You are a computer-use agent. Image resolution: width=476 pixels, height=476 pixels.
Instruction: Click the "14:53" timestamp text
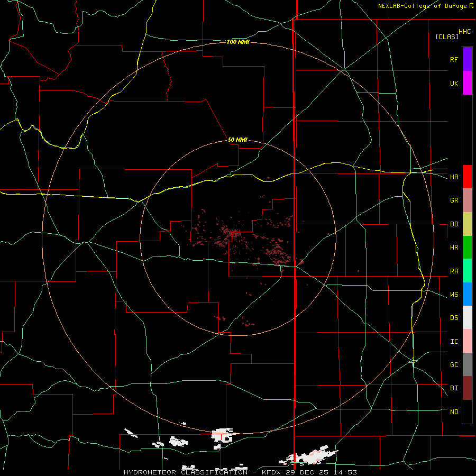click(x=345, y=472)
